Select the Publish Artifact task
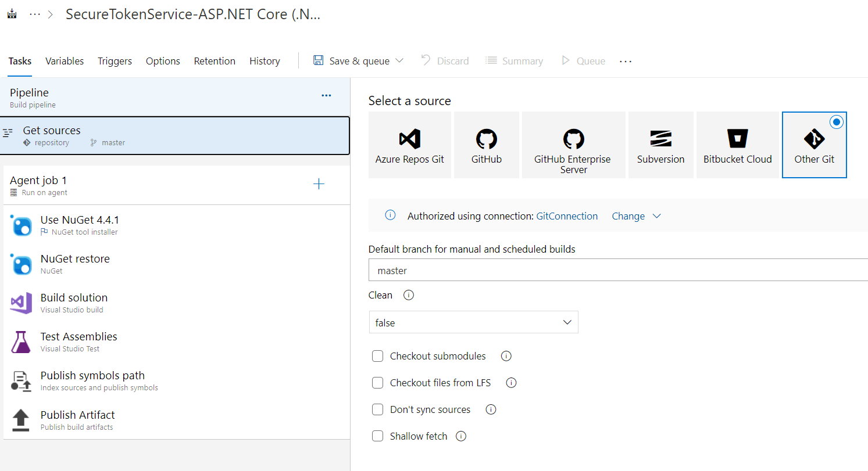868x471 pixels. coord(177,420)
